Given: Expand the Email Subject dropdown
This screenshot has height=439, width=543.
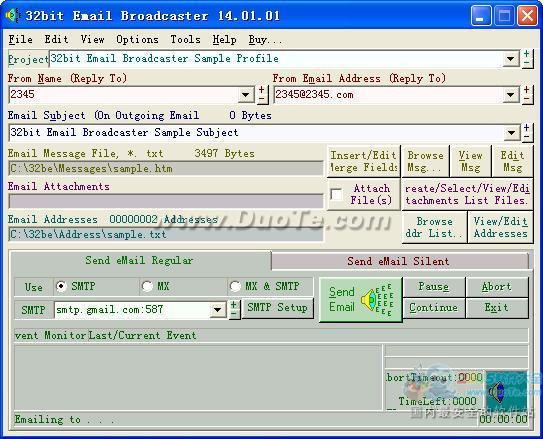Looking at the screenshot, I should tap(511, 133).
